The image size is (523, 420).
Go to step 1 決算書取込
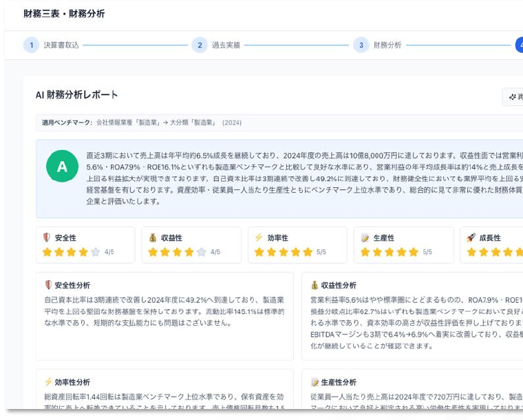[x=52, y=45]
